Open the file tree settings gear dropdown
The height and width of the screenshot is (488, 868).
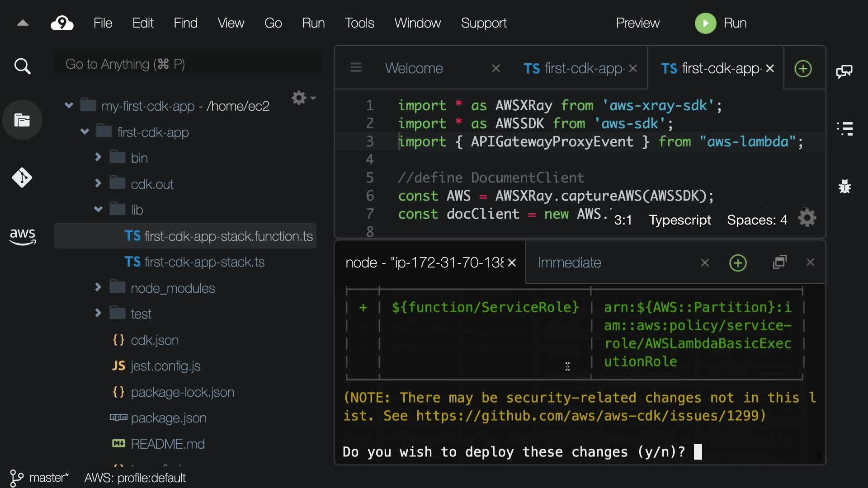303,98
